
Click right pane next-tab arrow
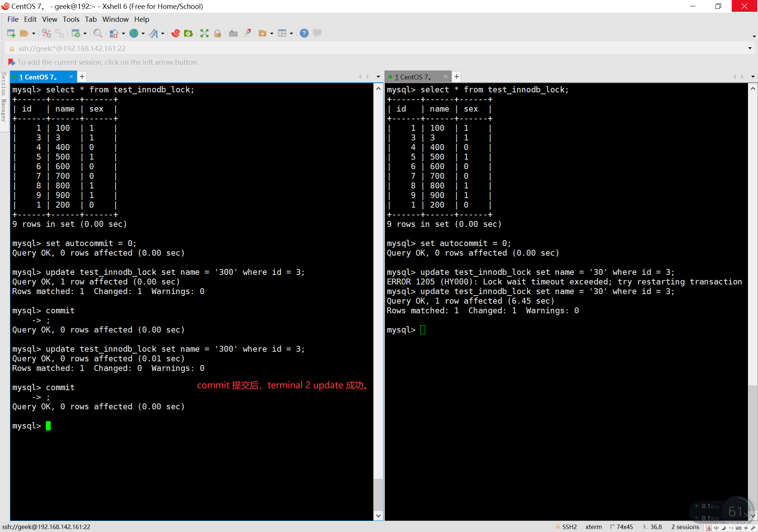tap(742, 77)
